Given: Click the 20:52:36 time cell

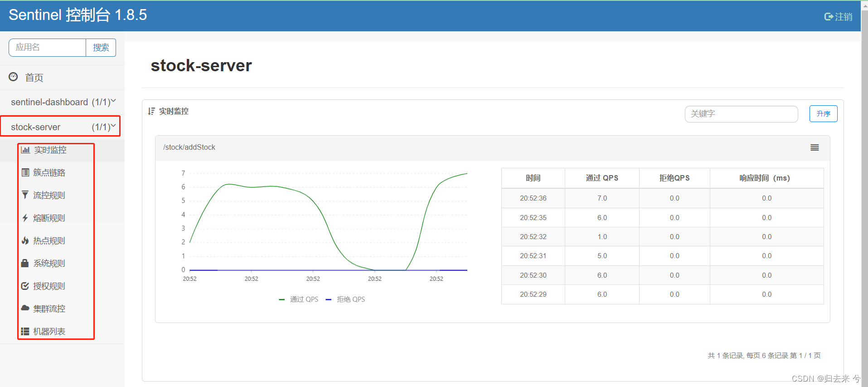Looking at the screenshot, I should 533,198.
